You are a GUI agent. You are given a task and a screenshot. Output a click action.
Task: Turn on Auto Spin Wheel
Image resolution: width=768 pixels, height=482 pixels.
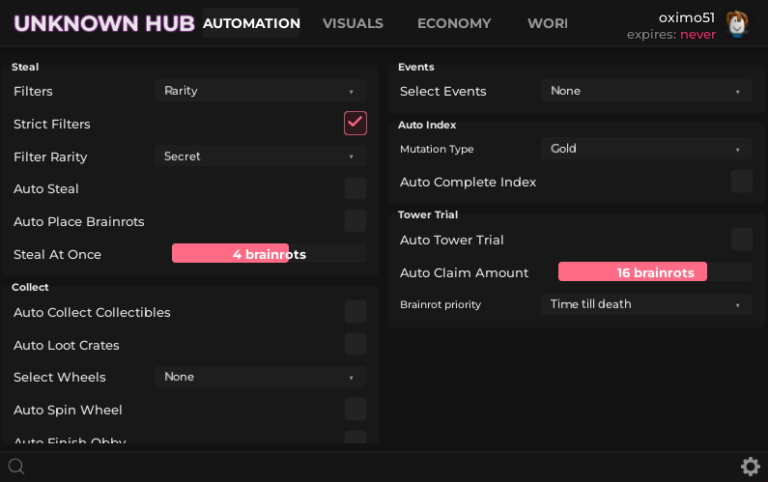355,409
